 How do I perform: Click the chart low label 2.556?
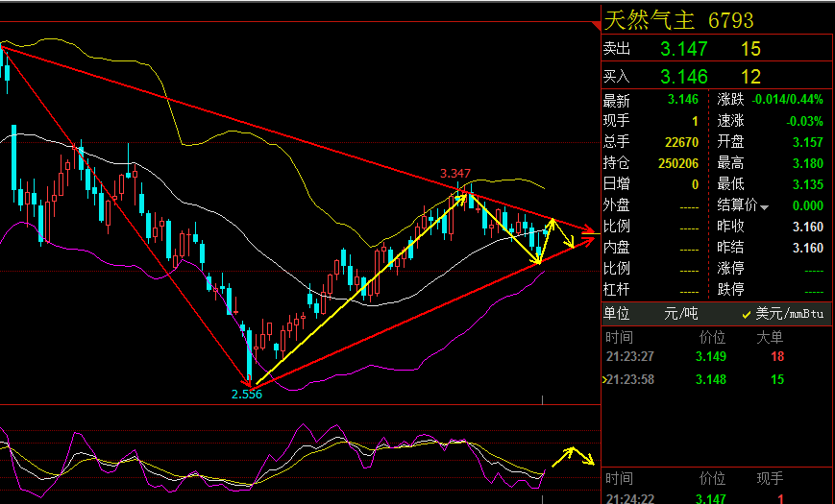[247, 395]
